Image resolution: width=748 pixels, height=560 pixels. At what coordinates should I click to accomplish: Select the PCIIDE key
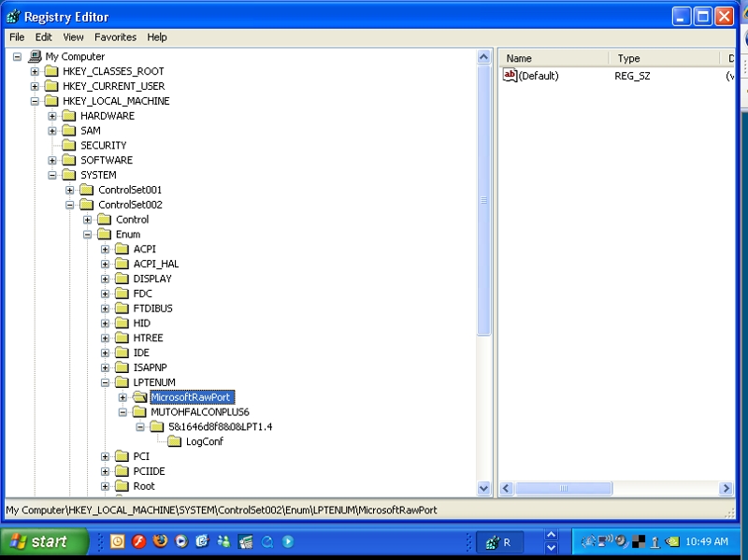(x=150, y=471)
